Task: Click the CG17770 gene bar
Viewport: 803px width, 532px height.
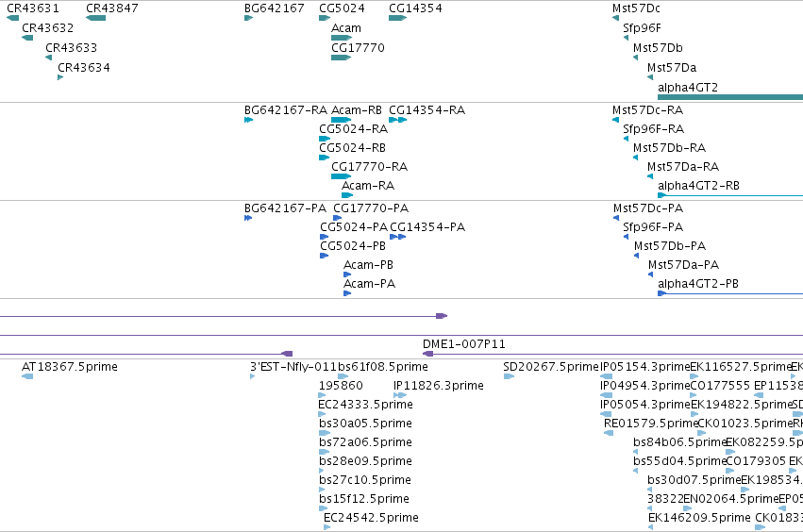Action: point(341,58)
